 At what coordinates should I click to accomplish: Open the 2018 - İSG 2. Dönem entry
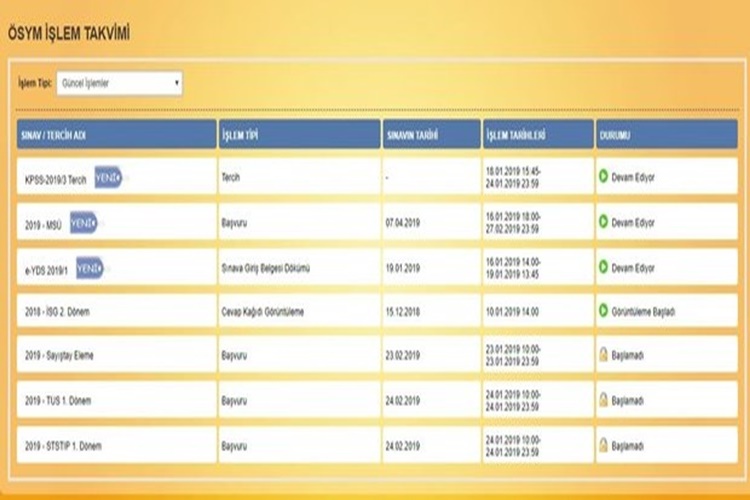point(57,312)
